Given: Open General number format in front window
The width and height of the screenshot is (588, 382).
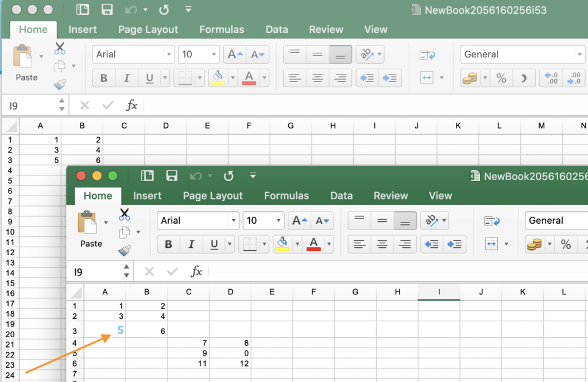Looking at the screenshot, I should tap(556, 221).
